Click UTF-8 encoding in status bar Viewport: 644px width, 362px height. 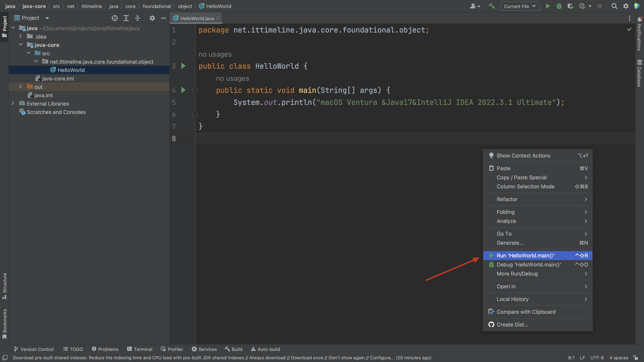597,357
